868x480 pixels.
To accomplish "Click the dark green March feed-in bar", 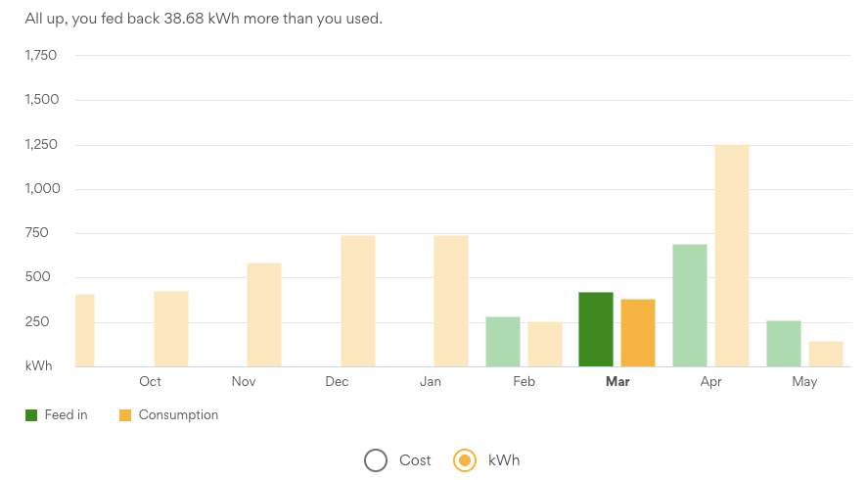I will [x=596, y=329].
